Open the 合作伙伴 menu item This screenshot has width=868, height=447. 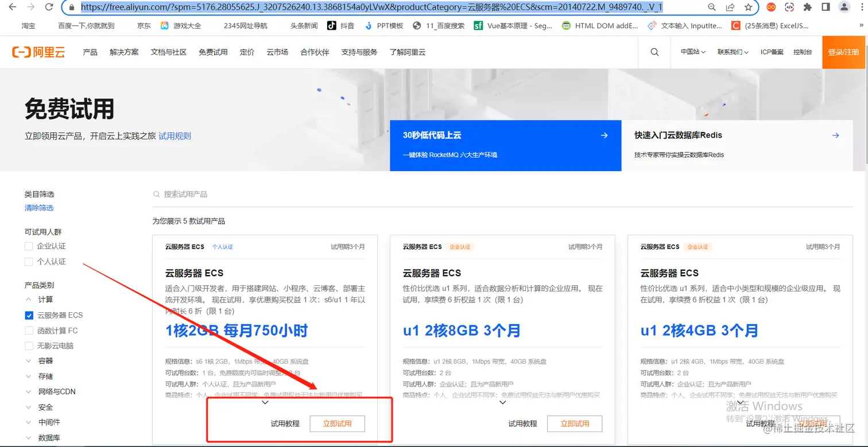point(315,52)
